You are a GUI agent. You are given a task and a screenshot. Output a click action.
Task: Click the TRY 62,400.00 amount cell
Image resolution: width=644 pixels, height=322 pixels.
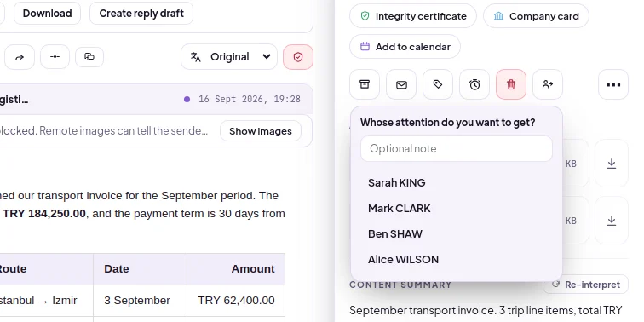coord(236,301)
